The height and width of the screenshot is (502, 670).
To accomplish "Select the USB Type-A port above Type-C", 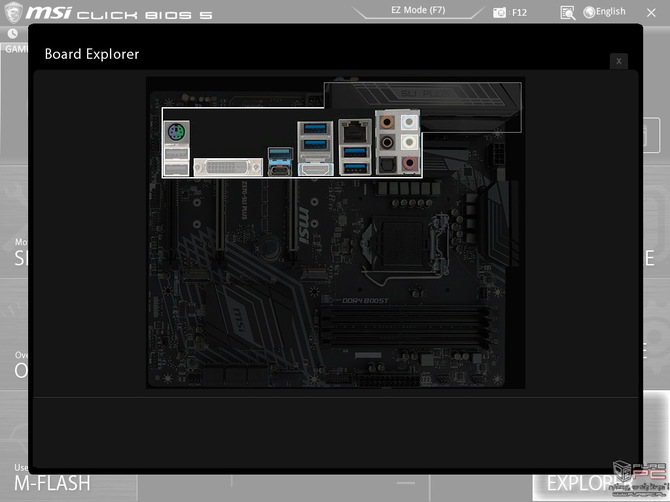I will click(280, 154).
